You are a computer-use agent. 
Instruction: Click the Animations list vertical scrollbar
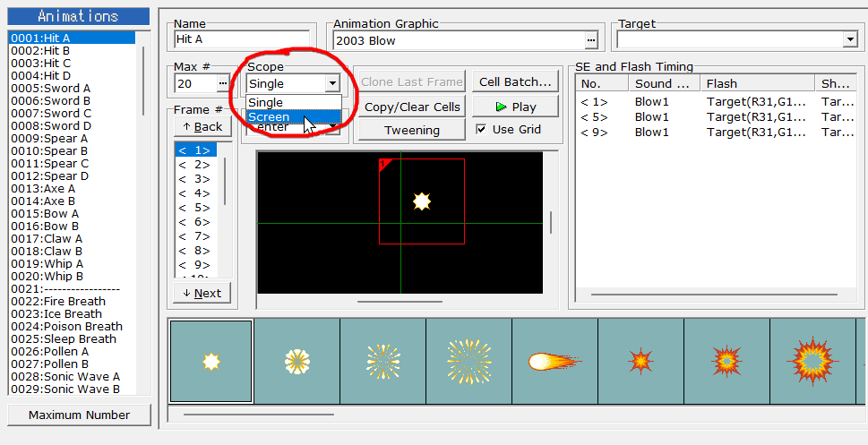click(x=142, y=81)
